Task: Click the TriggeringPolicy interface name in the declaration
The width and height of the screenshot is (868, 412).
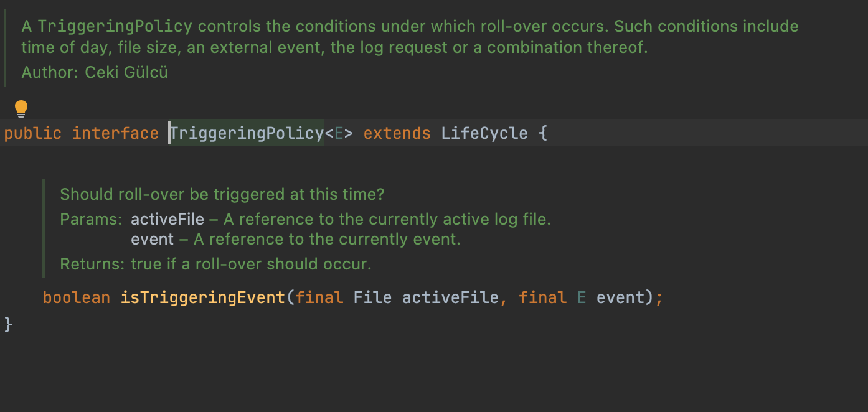Action: coord(247,133)
